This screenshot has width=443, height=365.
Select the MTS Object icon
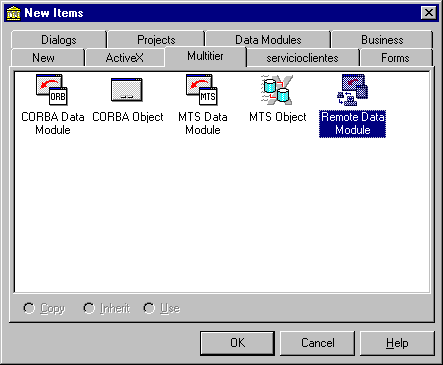click(x=277, y=90)
